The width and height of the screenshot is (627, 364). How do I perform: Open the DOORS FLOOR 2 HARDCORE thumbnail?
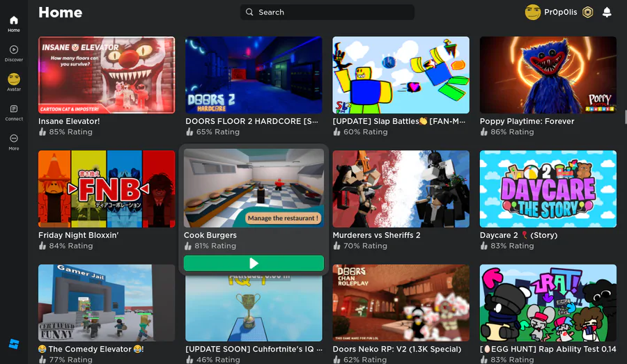click(254, 75)
